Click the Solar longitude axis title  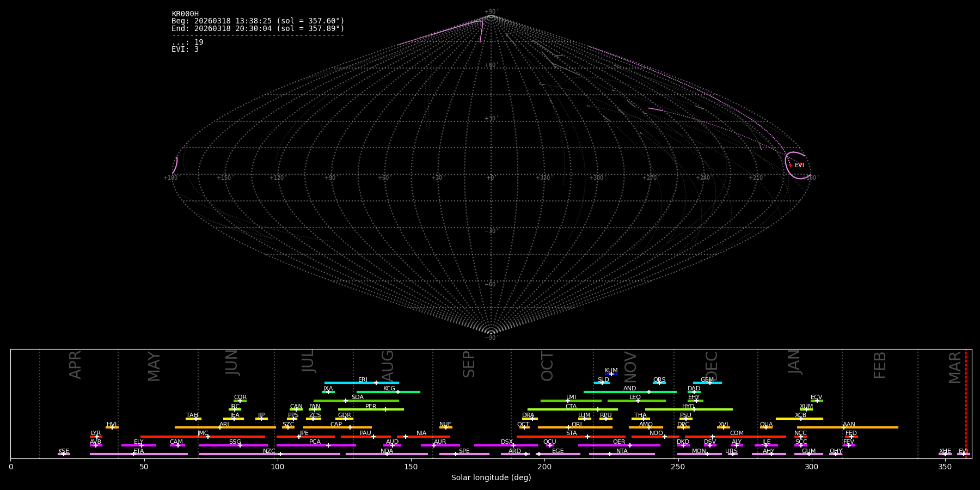[x=491, y=478]
